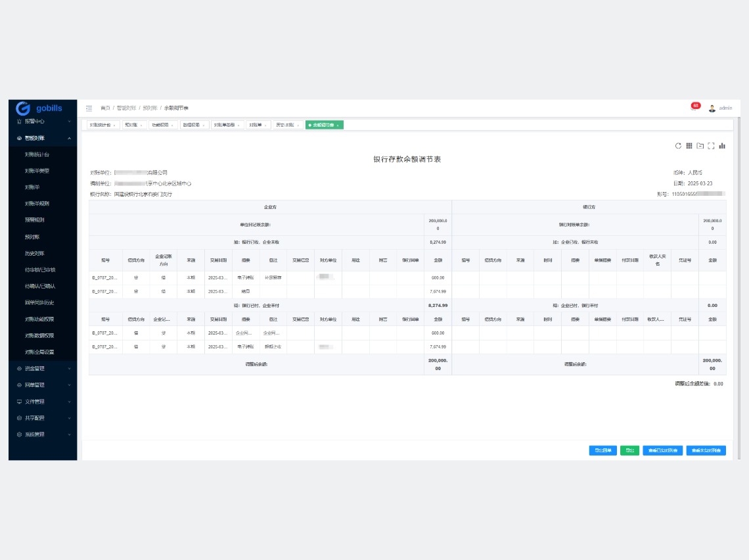Close the active green 余额调节表 tab
Viewport: 749px width, 560px height.
coord(338,125)
